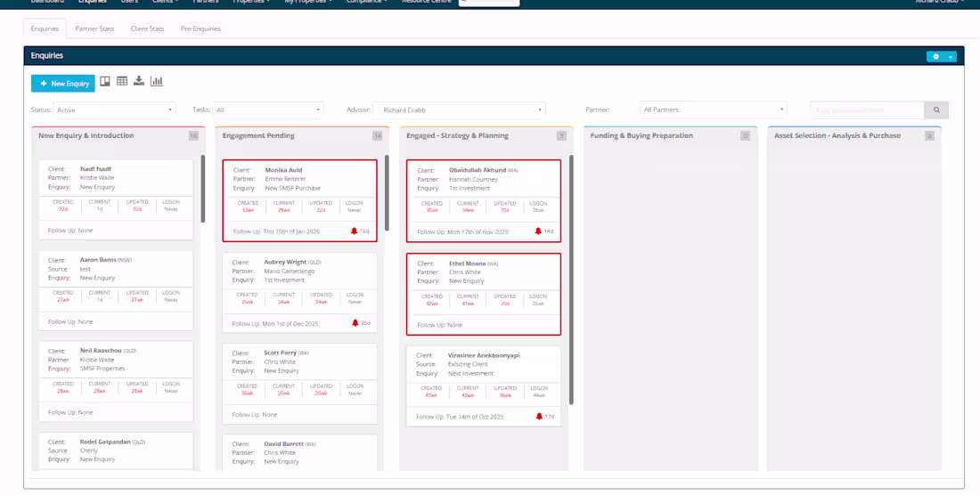The height and width of the screenshot is (495, 980).
Task: Click partner name Mario Camerlengo
Action: pyautogui.click(x=290, y=272)
